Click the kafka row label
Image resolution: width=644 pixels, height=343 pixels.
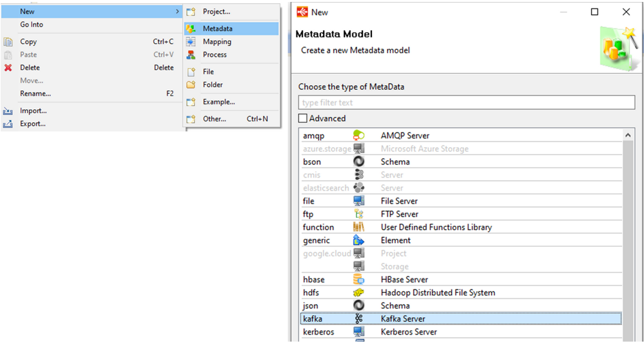312,318
